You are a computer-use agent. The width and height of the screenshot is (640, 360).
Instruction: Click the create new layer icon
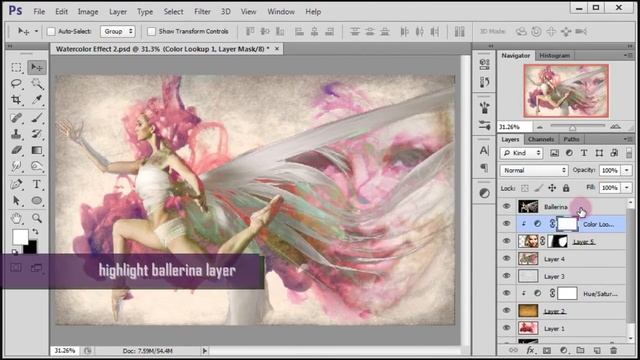pyautogui.click(x=597, y=350)
